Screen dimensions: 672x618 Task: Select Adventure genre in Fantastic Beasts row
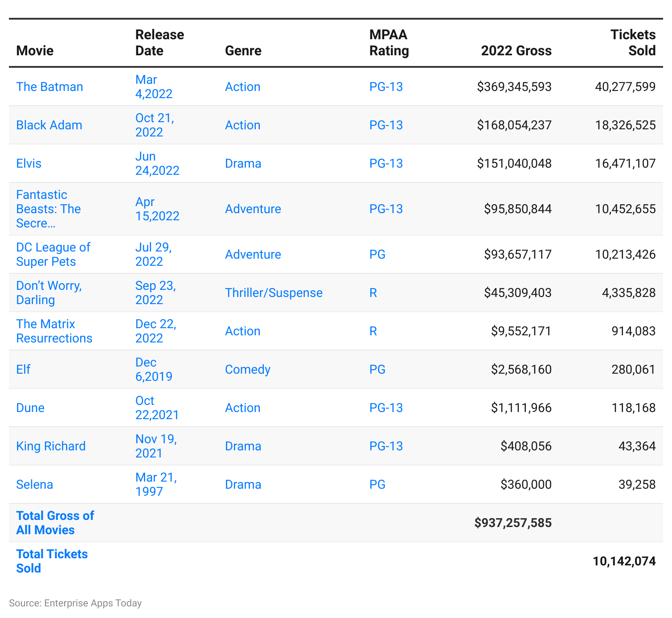coord(253,209)
